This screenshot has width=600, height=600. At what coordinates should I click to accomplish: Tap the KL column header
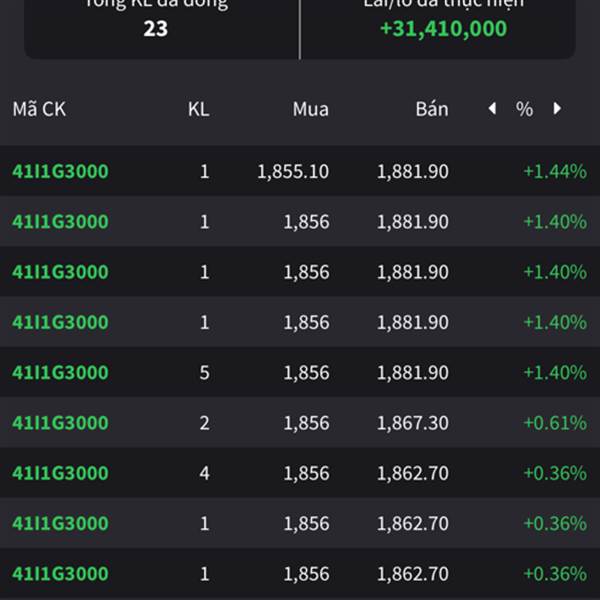(198, 109)
